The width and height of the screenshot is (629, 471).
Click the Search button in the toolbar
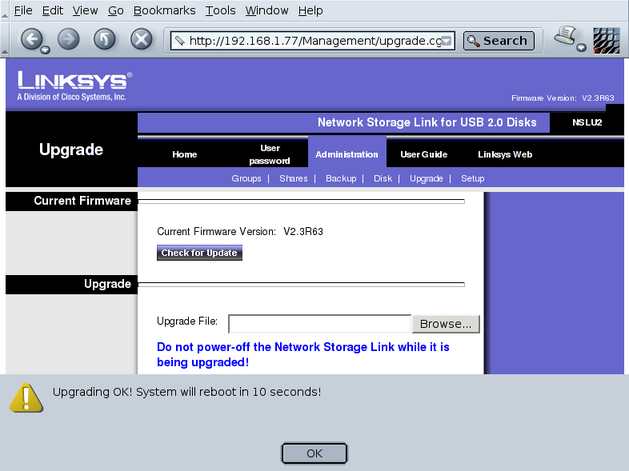499,41
